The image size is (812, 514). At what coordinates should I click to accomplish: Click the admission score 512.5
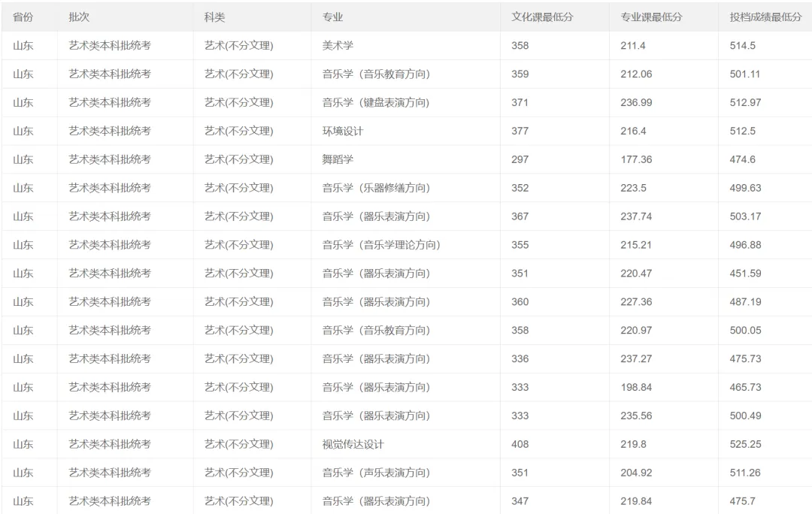(742, 131)
